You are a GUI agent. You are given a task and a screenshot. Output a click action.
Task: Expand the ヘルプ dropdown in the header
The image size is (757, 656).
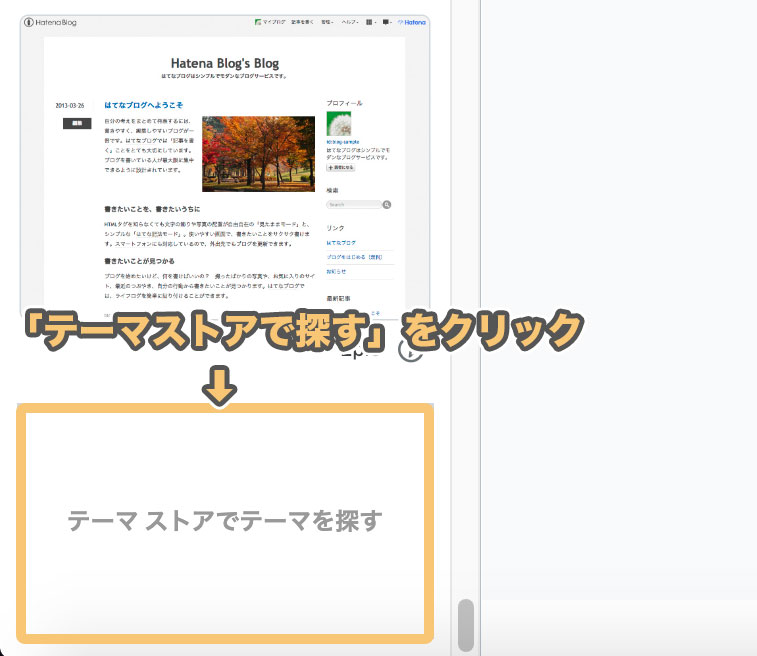coord(349,21)
